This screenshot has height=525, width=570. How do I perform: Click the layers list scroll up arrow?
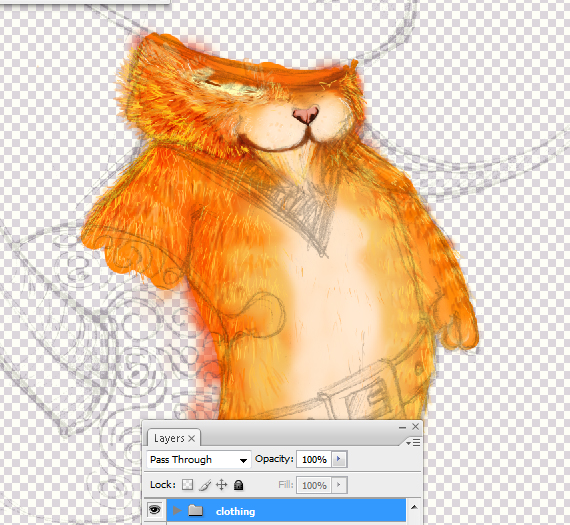414,507
